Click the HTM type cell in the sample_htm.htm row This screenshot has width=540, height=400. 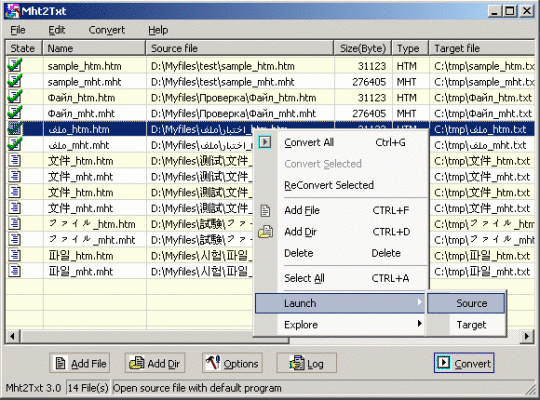point(406,66)
